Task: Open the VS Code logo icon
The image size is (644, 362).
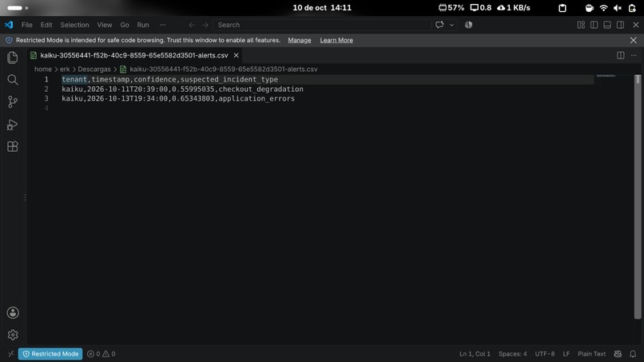Action: (9, 25)
